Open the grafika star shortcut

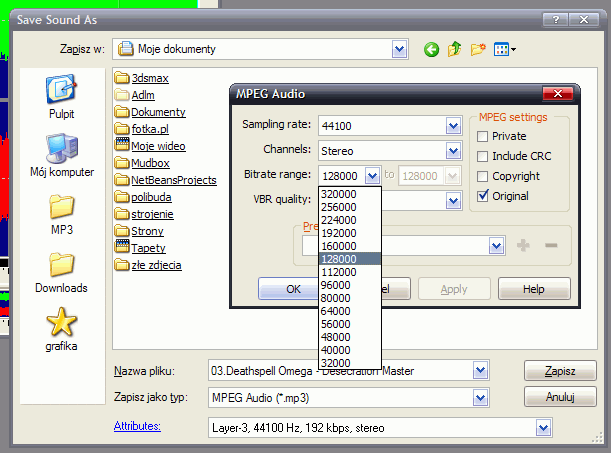point(61,329)
